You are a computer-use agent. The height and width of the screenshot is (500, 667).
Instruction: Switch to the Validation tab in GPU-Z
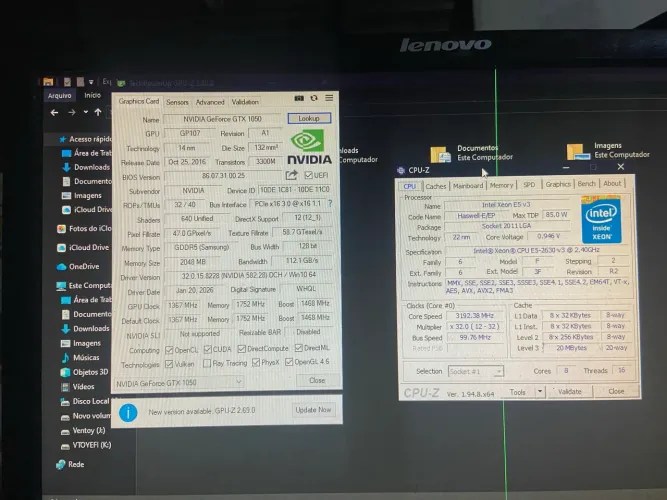[x=245, y=102]
